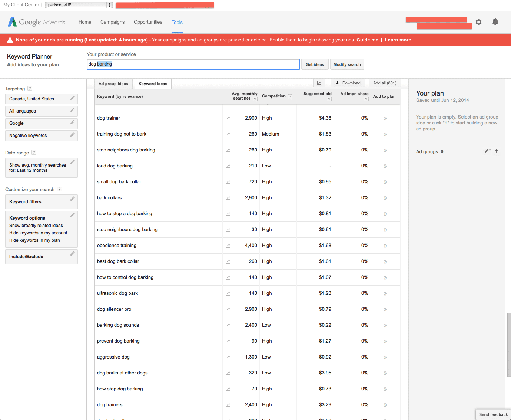Show trend chart for dog trainer

[228, 118]
